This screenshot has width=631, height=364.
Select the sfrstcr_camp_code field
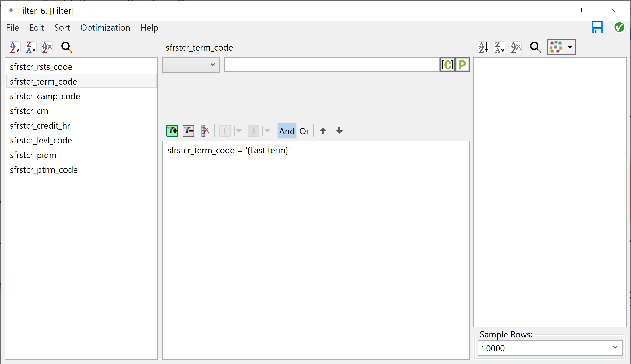click(x=81, y=96)
